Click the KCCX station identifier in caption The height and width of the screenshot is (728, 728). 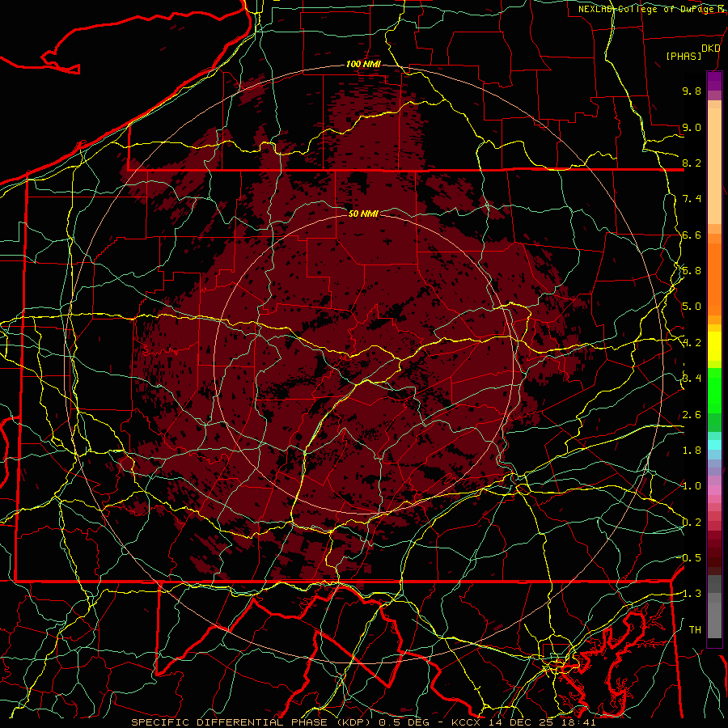(x=467, y=722)
